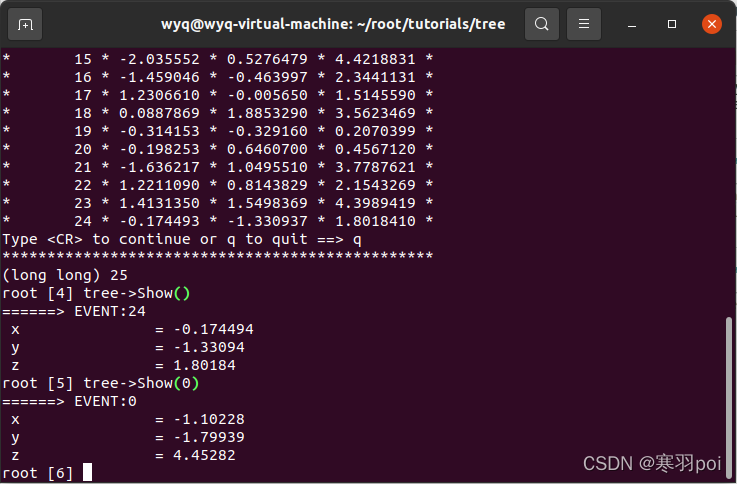
Task: Click the root [6] prompt cursor
Action: click(x=87, y=472)
